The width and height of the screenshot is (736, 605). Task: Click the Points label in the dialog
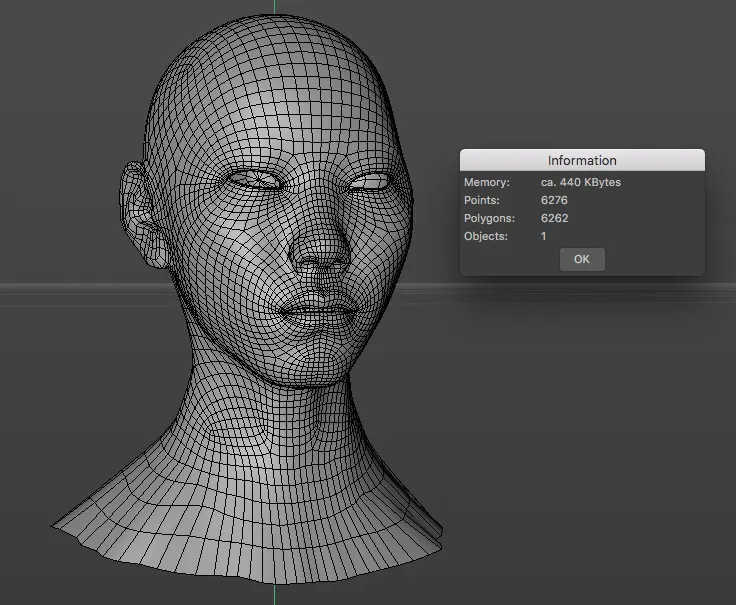[483, 200]
